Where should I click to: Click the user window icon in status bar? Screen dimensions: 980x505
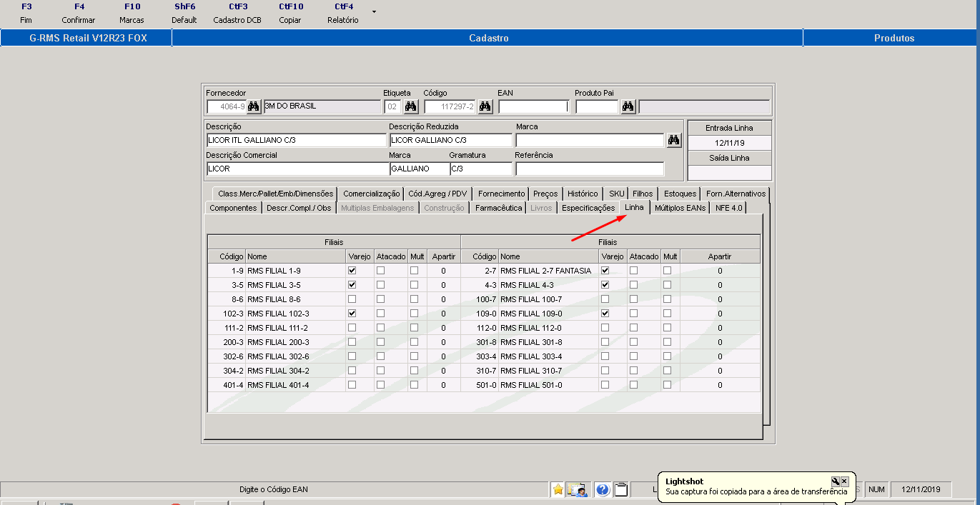pyautogui.click(x=578, y=489)
